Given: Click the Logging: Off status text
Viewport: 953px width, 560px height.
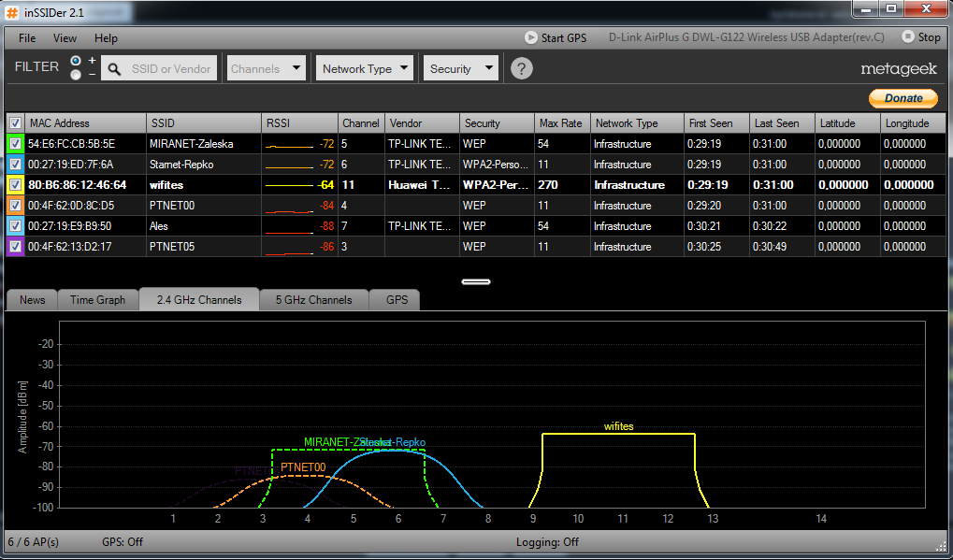Looking at the screenshot, I should (547, 542).
